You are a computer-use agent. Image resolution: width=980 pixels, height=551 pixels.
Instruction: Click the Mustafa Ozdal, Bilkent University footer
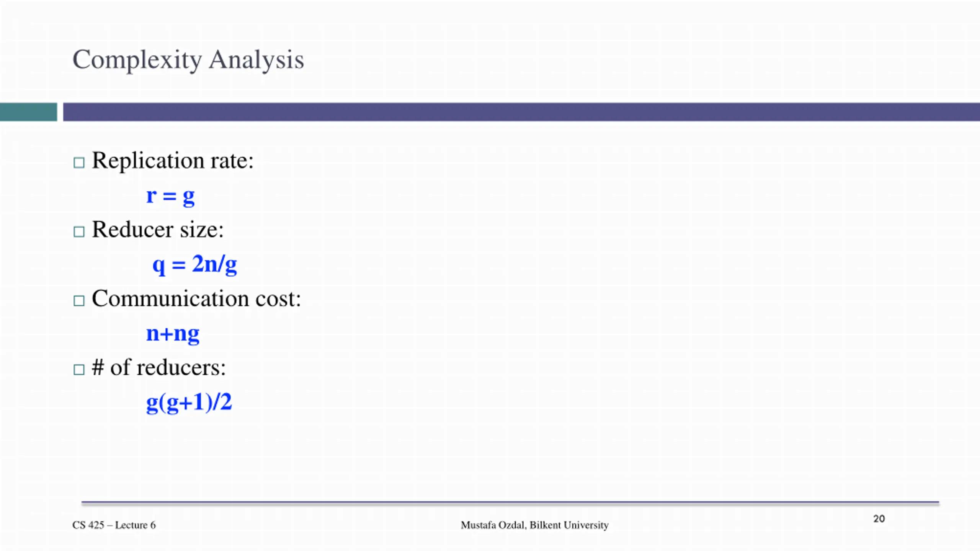point(534,525)
